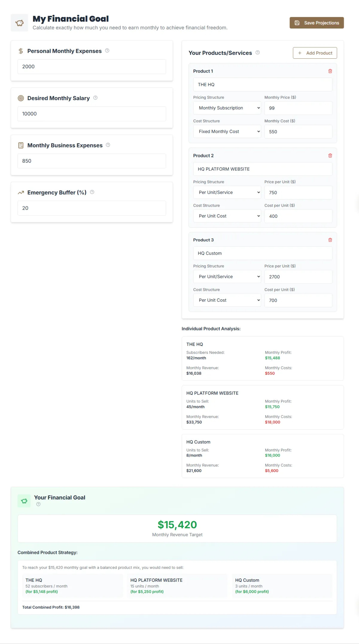
Task: Expand Fixed Monthly Cost dropdown for Product 1
Action: coord(227,132)
